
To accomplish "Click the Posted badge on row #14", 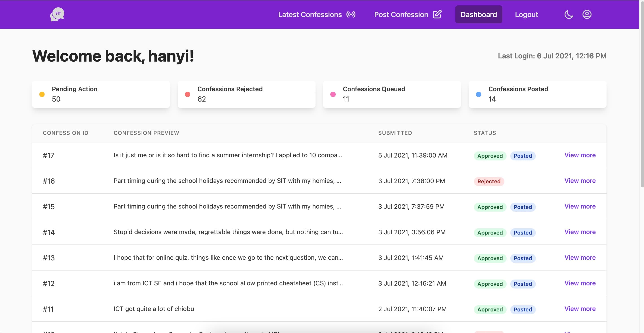I will 523,233.
